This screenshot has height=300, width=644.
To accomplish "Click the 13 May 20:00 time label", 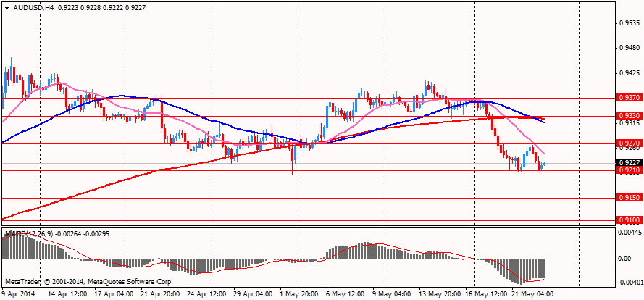I will click(x=440, y=294).
